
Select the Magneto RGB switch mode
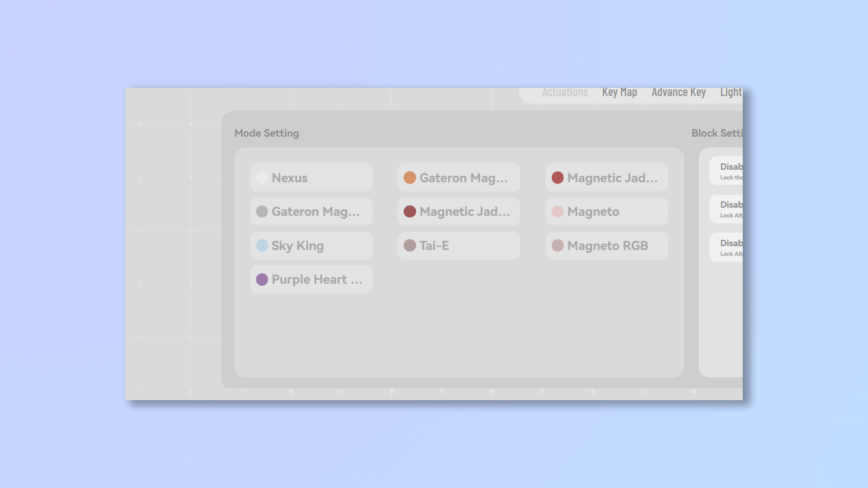point(606,245)
